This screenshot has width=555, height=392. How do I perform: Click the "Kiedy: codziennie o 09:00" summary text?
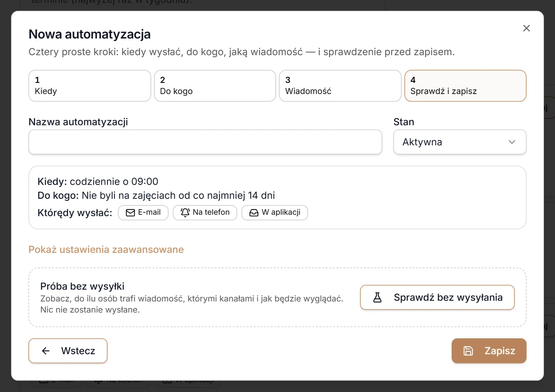click(98, 181)
